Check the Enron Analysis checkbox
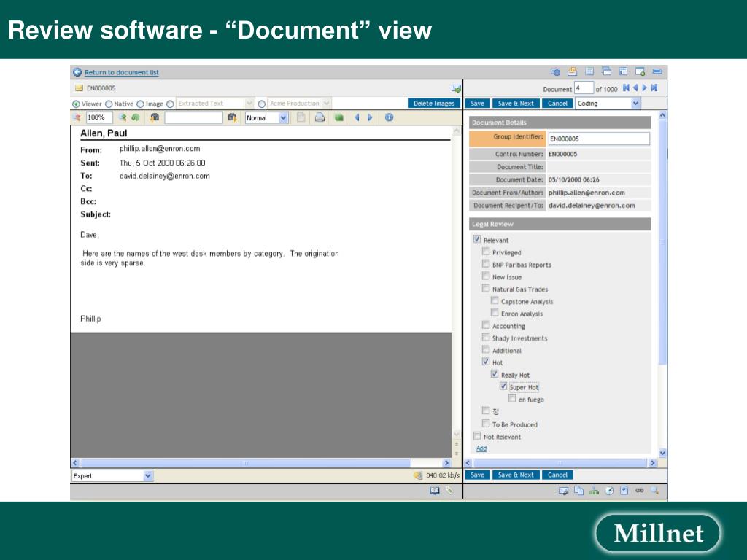Image resolution: width=747 pixels, height=560 pixels. 495,313
